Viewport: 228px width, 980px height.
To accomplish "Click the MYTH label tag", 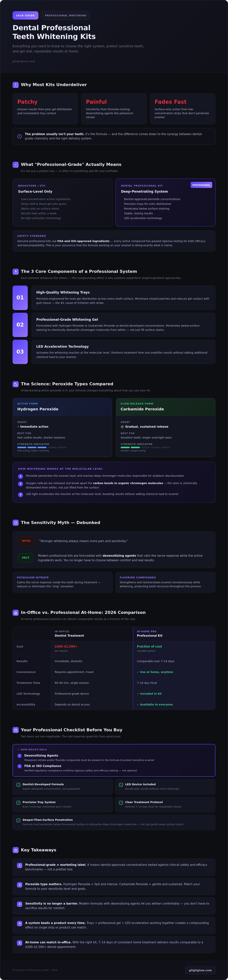I will 26,541.
